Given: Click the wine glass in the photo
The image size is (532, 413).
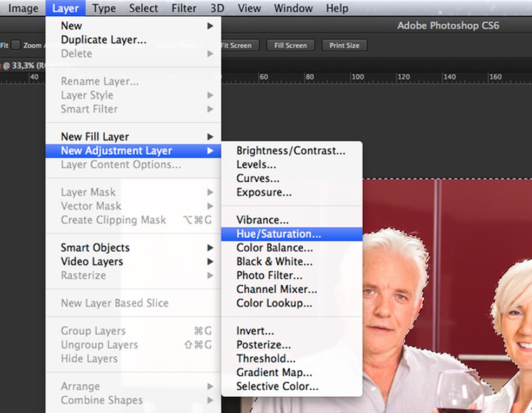Looking at the screenshot, I should click(x=460, y=391).
